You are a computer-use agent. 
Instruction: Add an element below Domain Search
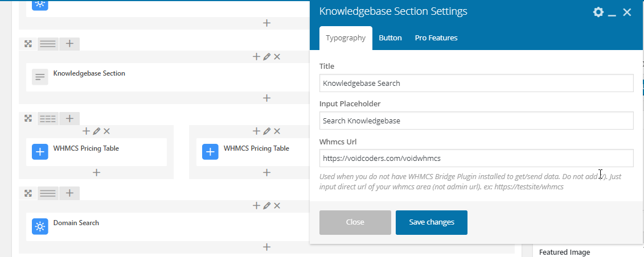[266, 247]
